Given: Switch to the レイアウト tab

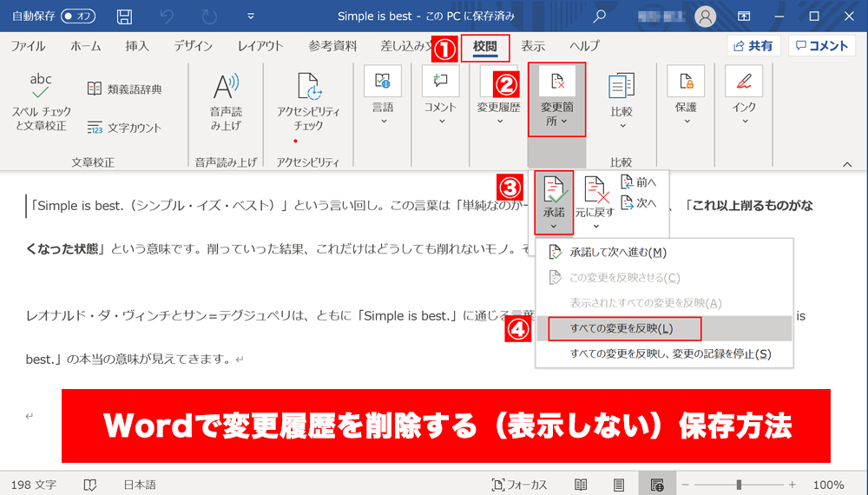Looking at the screenshot, I should click(x=260, y=46).
